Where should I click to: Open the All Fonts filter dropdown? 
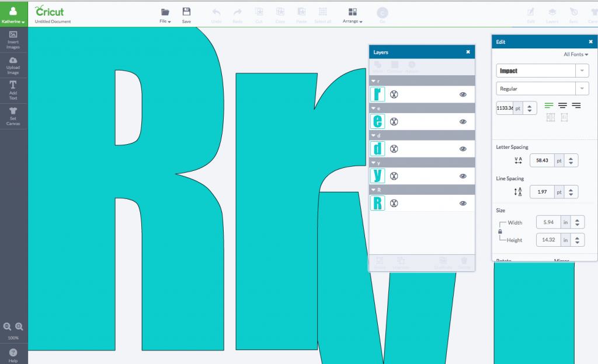[x=576, y=54]
